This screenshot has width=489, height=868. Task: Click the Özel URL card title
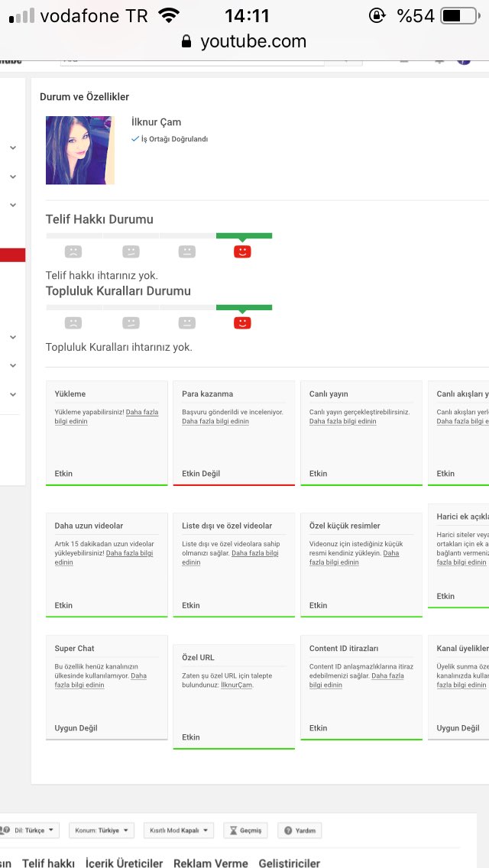pos(198,658)
